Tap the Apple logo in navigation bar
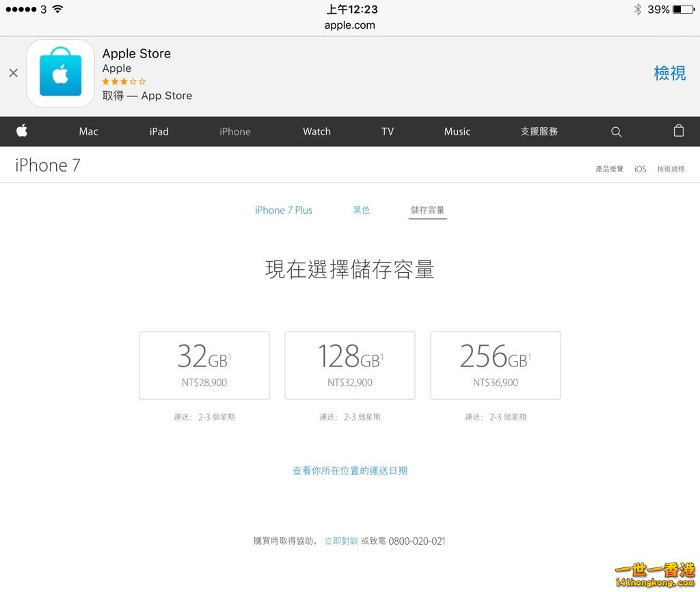The width and height of the screenshot is (700, 592). coord(22,131)
